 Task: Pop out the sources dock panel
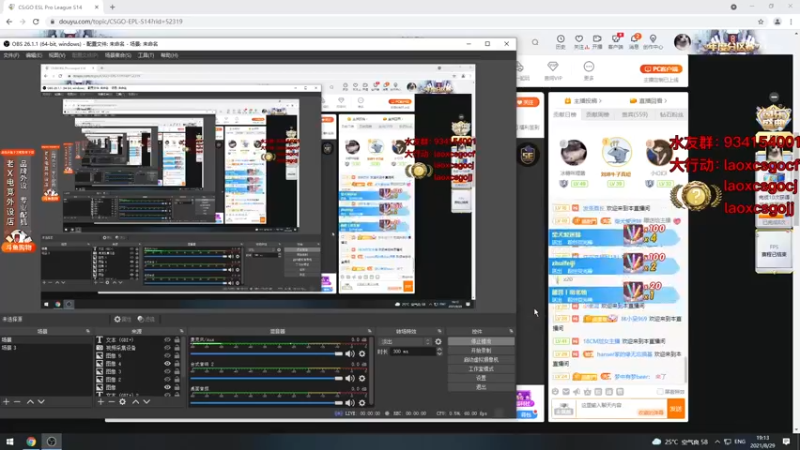coord(182,331)
